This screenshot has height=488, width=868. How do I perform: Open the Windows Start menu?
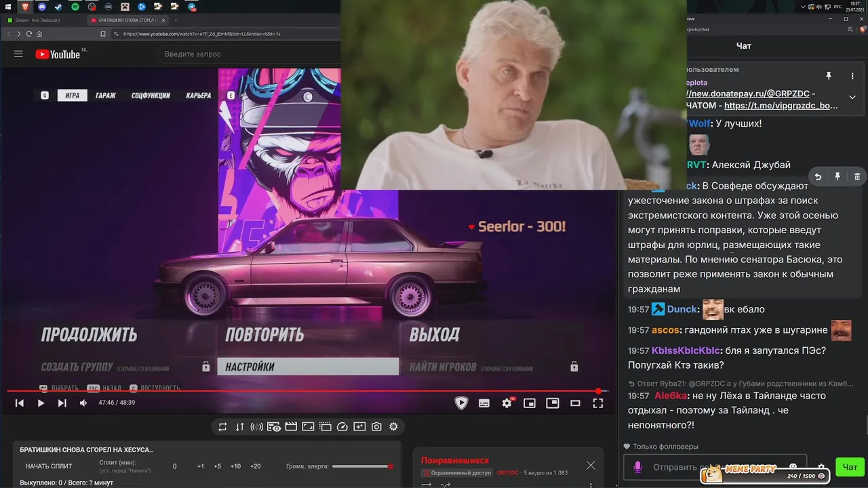pyautogui.click(x=8, y=6)
